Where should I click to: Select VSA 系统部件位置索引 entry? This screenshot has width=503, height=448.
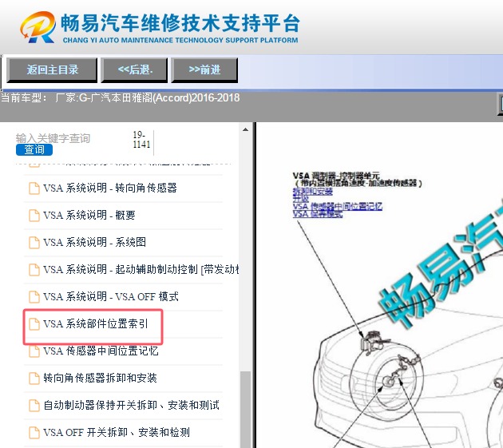[96, 323]
